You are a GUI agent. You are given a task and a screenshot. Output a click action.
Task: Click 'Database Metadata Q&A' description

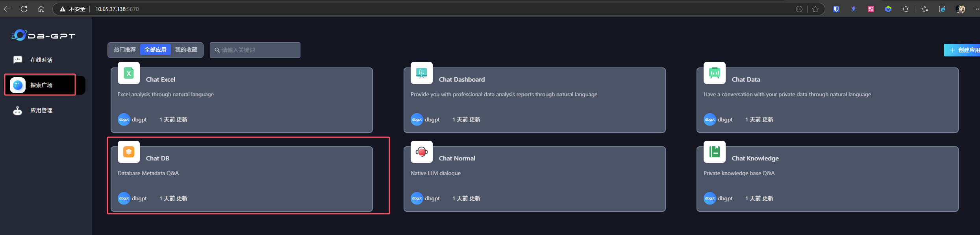click(x=148, y=173)
